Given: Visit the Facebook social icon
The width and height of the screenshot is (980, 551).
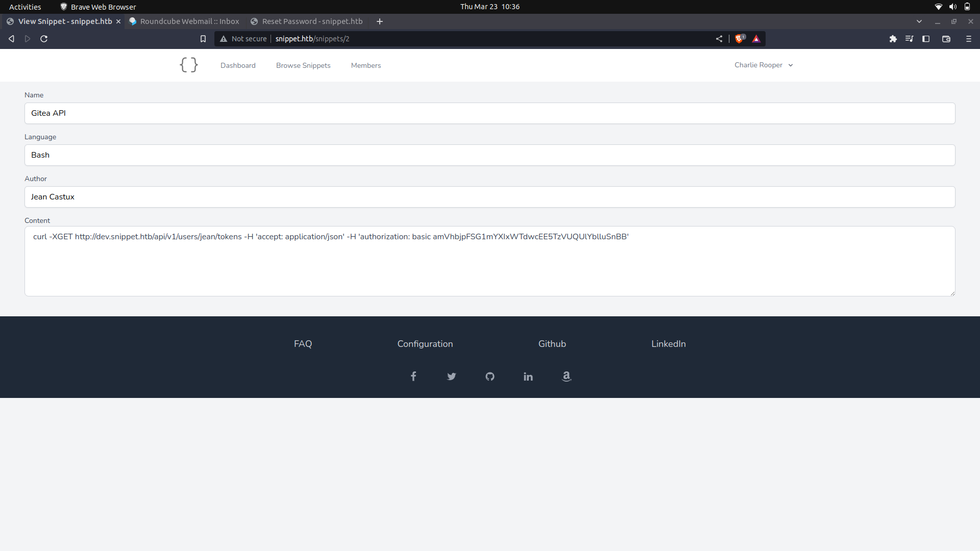Looking at the screenshot, I should coord(413,376).
